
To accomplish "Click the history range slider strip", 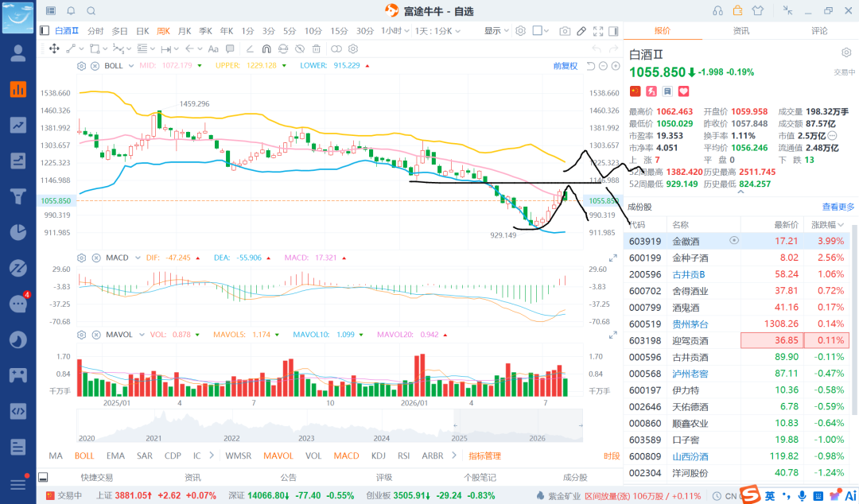I will pyautogui.click(x=329, y=427).
